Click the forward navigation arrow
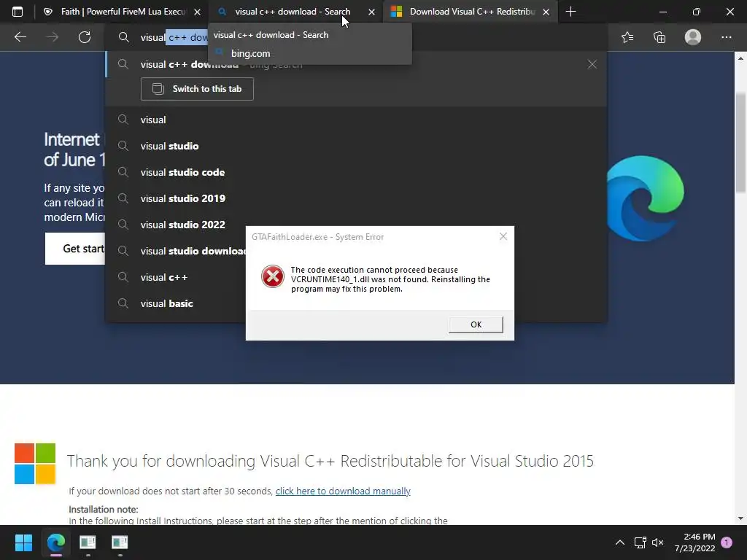The height and width of the screenshot is (560, 747). (x=53, y=37)
